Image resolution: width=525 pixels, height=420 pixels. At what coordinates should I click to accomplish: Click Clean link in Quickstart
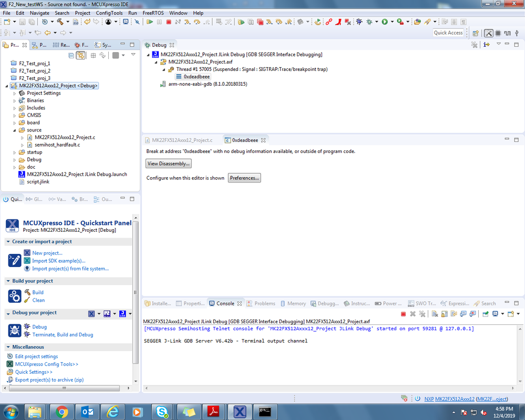tap(38, 300)
